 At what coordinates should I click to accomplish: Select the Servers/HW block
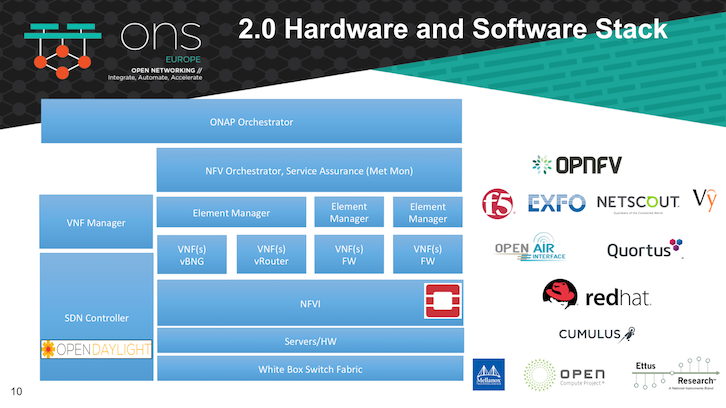click(310, 341)
